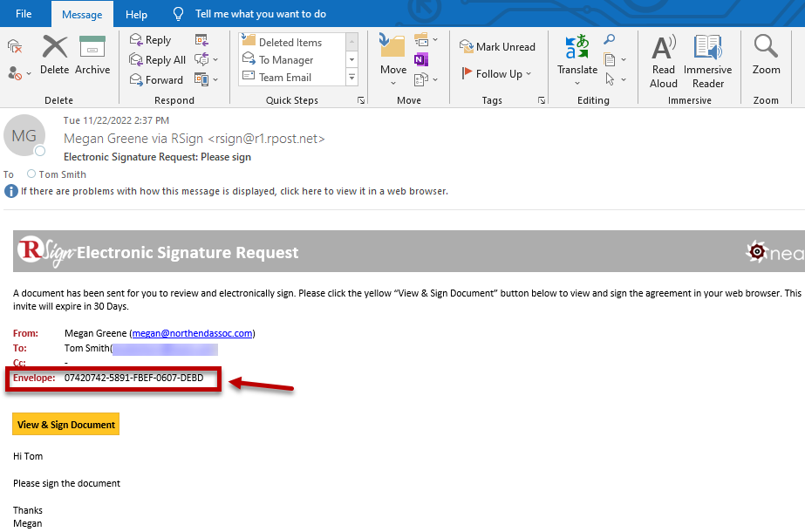Select the To Manager quick step
805x532 pixels.
[293, 59]
